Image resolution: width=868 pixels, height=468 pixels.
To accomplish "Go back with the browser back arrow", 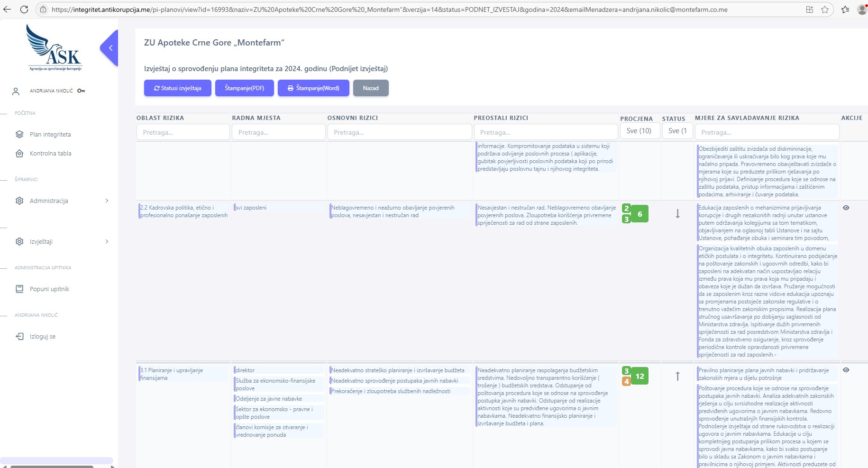I will click(x=7, y=9).
